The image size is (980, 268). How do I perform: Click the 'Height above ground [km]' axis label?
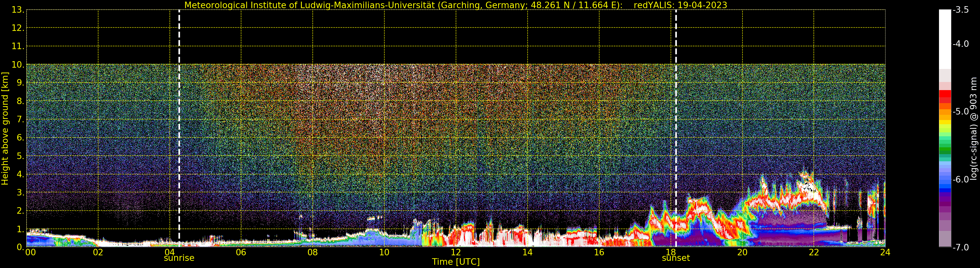(5, 128)
